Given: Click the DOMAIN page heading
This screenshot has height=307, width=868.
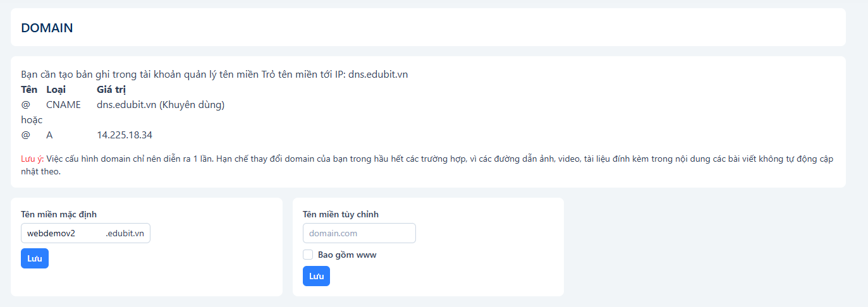Looking at the screenshot, I should (x=47, y=28).
